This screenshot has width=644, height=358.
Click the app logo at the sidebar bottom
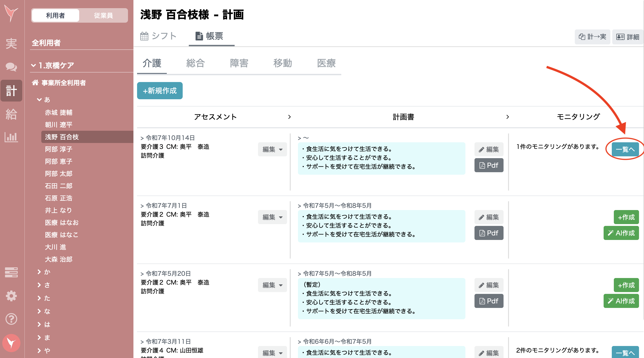click(x=11, y=343)
